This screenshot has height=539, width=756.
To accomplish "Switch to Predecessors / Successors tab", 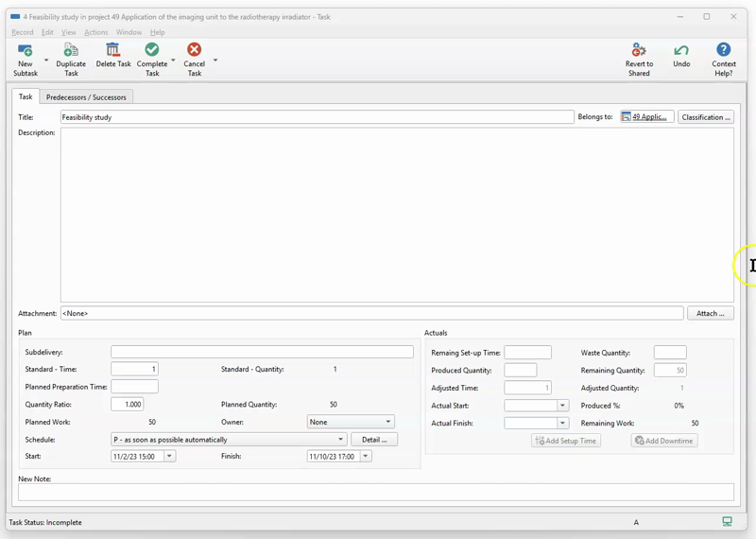I will (x=86, y=97).
